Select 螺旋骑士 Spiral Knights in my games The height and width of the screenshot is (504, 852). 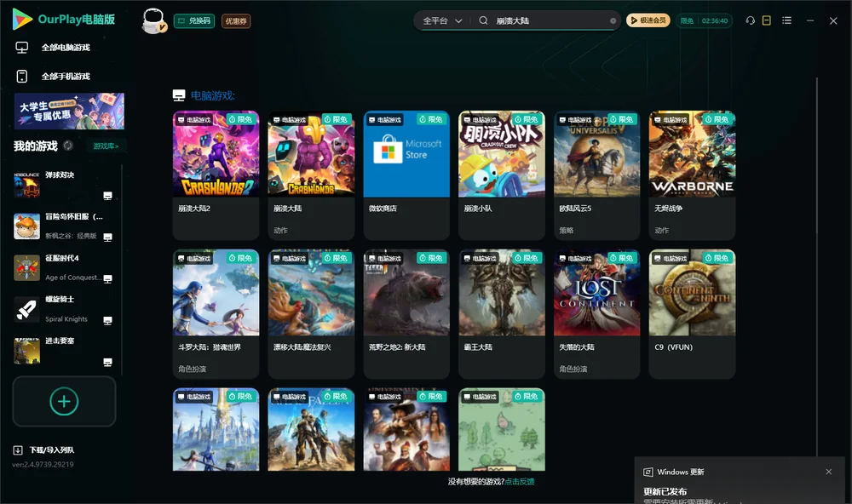click(64, 310)
